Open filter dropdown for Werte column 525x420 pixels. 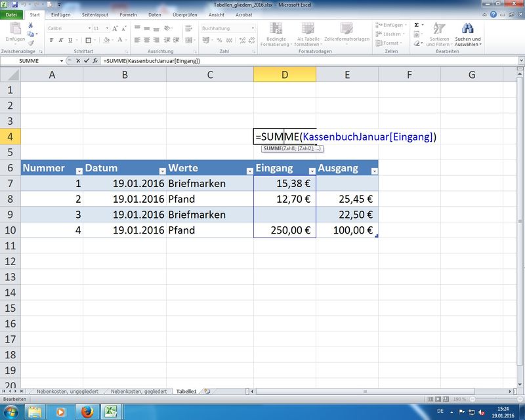pyautogui.click(x=249, y=169)
